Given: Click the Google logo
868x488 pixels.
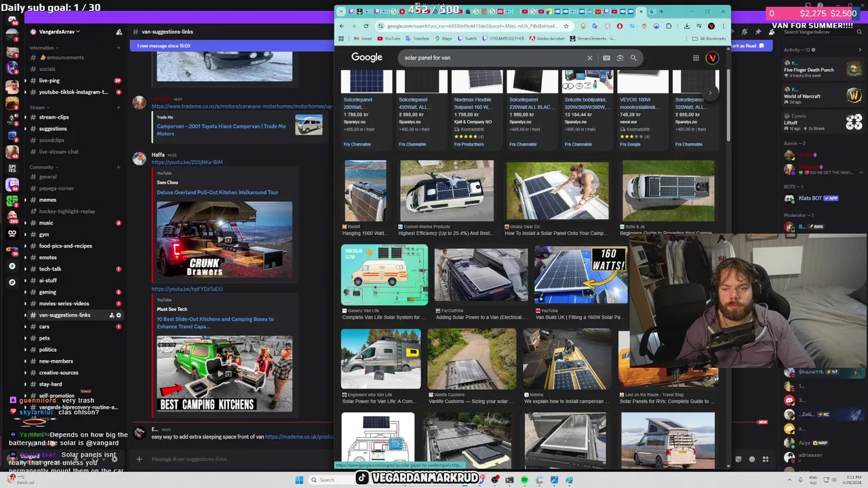Looking at the screenshot, I should point(367,58).
